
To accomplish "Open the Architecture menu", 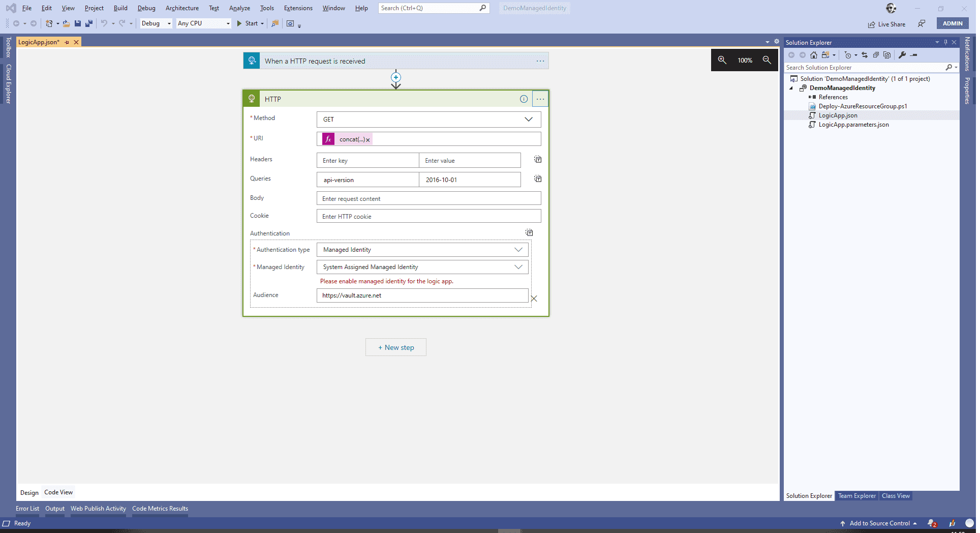I will point(182,8).
